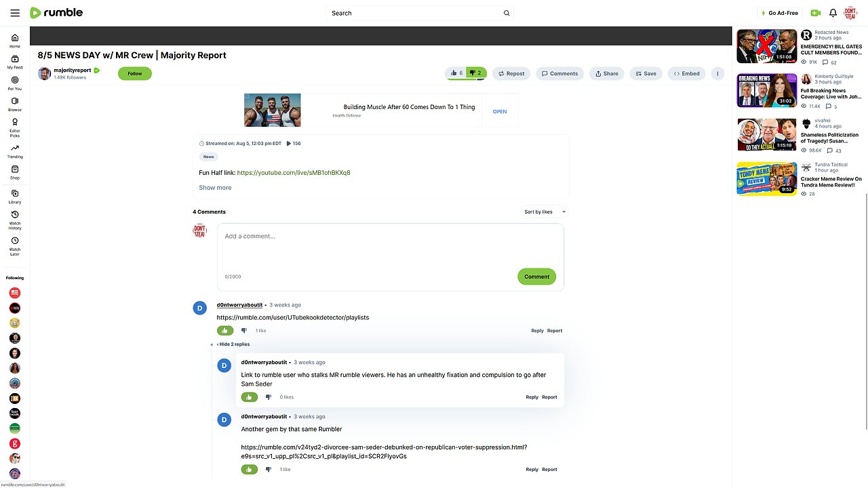The width and height of the screenshot is (868, 488).
Task: Open the red 'g' followed channel avatar
Action: [15, 443]
